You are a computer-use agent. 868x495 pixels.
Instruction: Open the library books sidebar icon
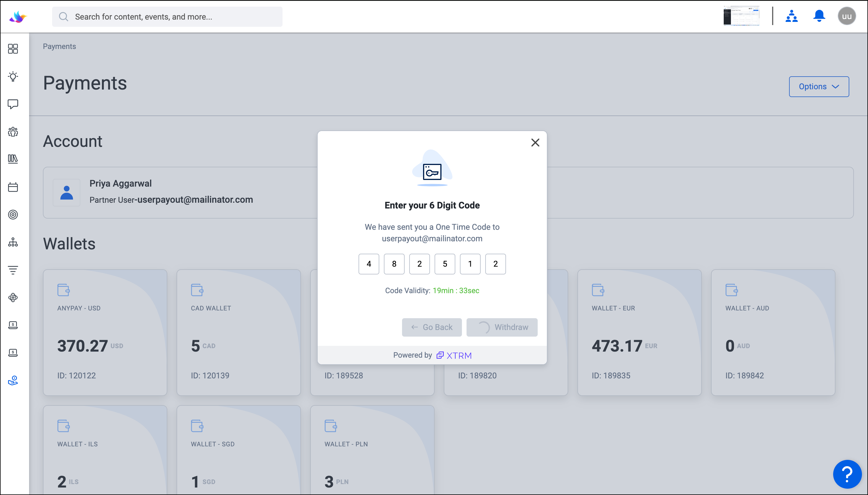pyautogui.click(x=13, y=159)
